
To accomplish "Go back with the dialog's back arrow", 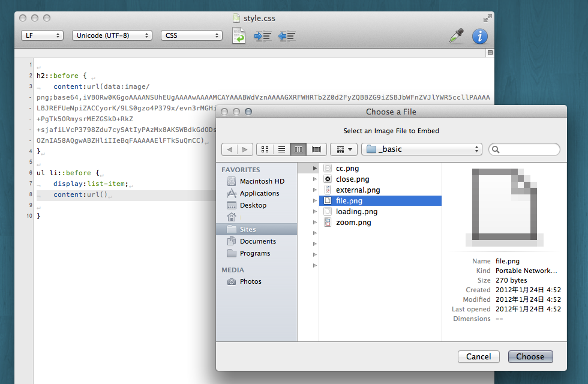I will [229, 149].
